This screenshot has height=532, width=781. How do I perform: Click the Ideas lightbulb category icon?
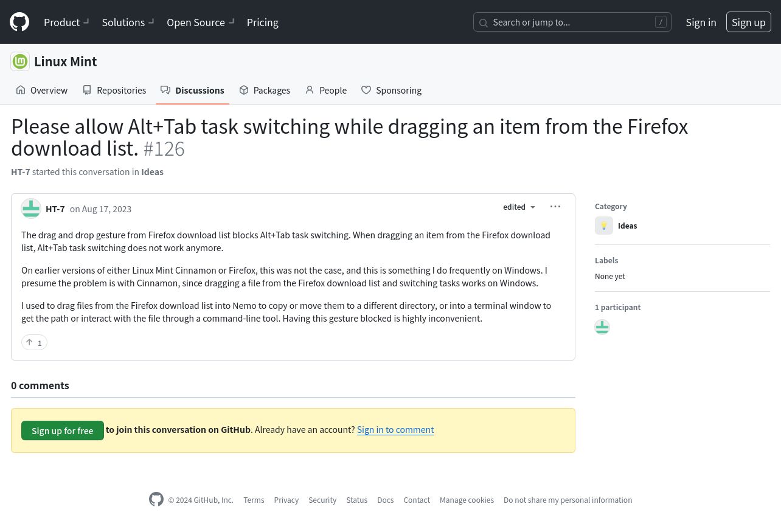pyautogui.click(x=604, y=226)
